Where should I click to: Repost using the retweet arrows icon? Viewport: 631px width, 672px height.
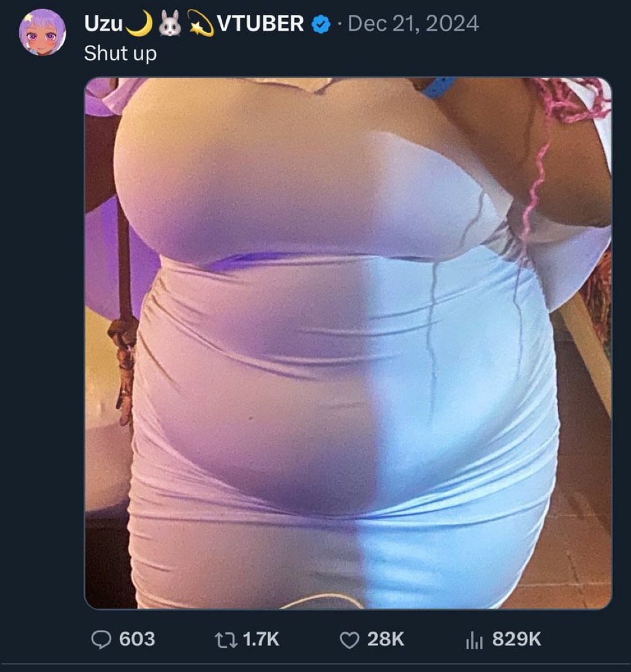[226, 640]
